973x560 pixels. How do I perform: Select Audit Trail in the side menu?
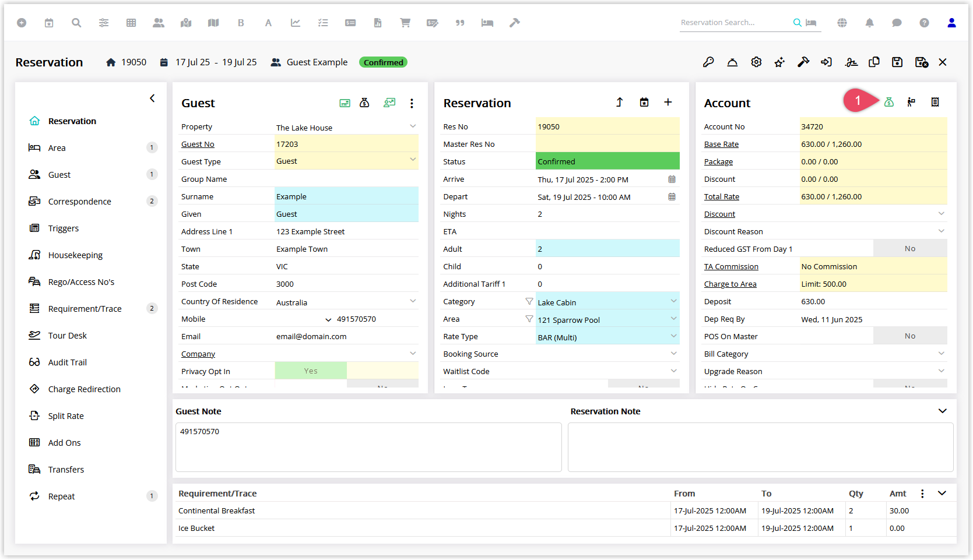67,362
